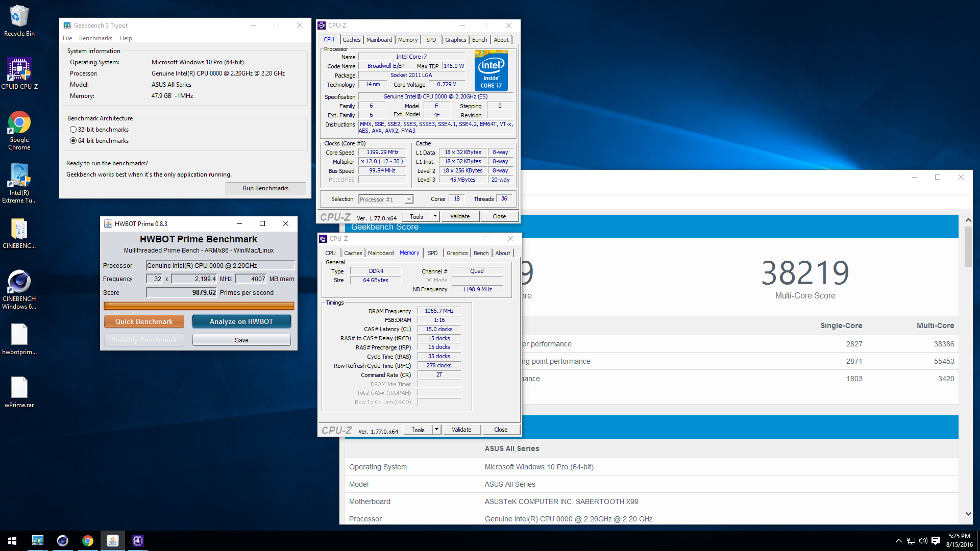The height and width of the screenshot is (551, 980).
Task: Click the scroll up arrow in Geekbench results
Action: (x=968, y=220)
